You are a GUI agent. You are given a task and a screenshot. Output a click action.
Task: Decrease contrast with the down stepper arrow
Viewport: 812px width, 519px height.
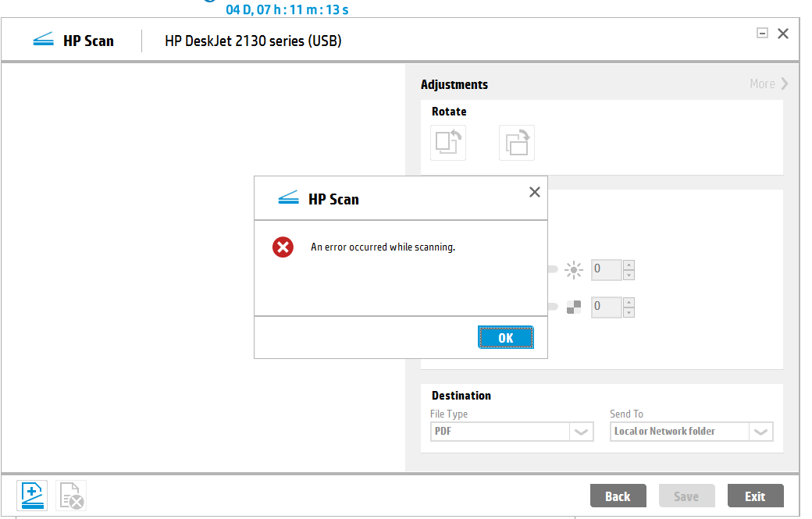(629, 312)
